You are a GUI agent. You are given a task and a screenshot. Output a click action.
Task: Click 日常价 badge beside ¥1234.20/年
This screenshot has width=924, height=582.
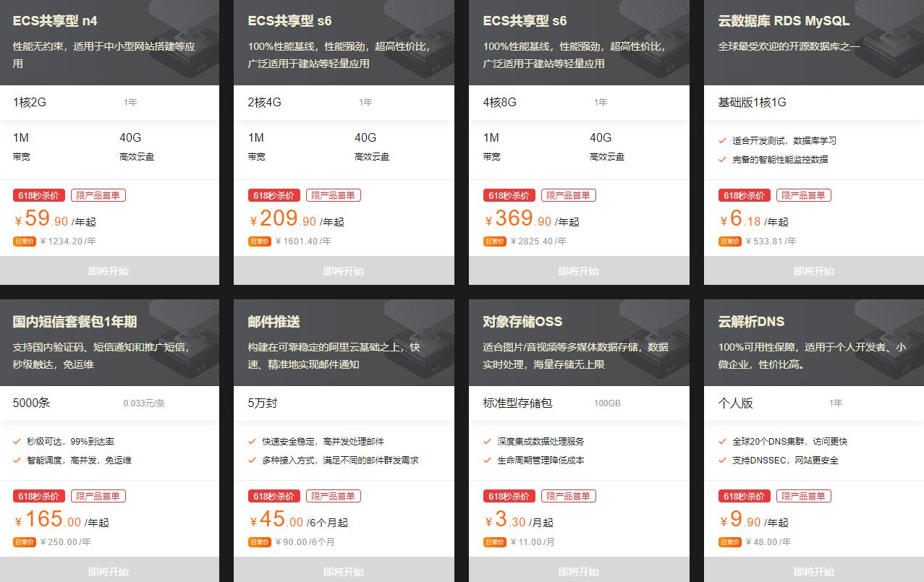pos(25,241)
